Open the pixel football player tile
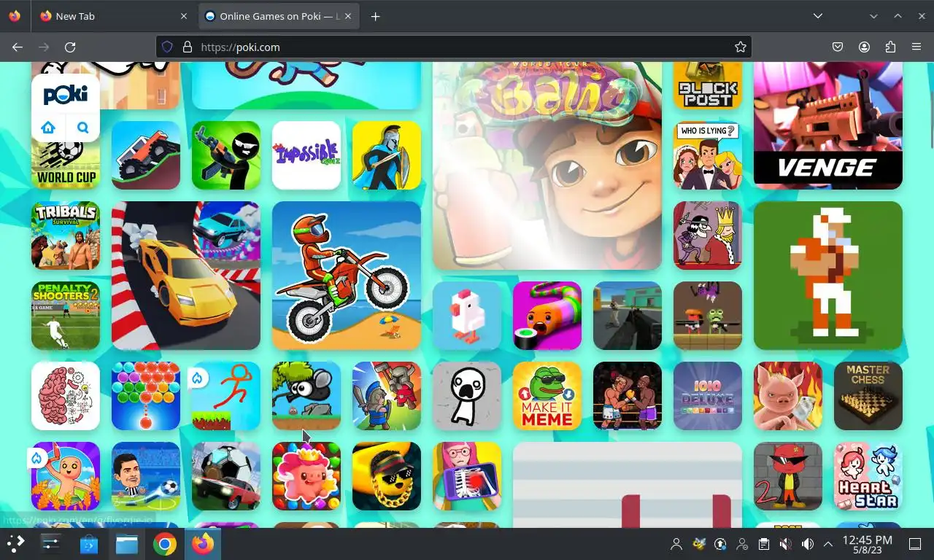Viewport: 934px width, 560px height. coord(828,276)
